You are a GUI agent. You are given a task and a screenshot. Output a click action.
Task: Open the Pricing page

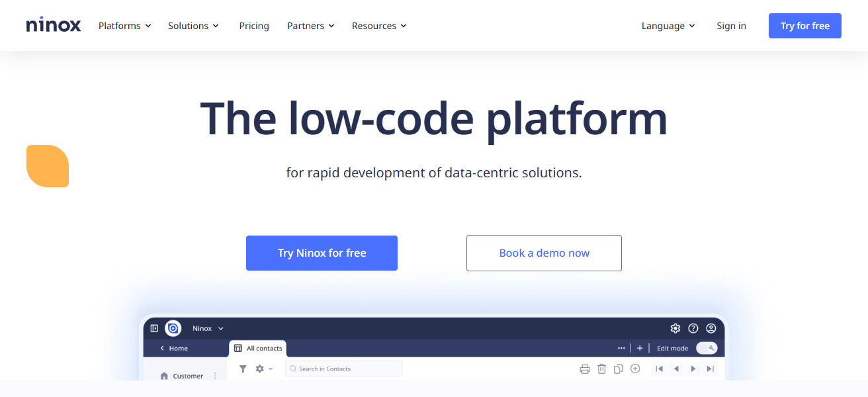(x=254, y=26)
